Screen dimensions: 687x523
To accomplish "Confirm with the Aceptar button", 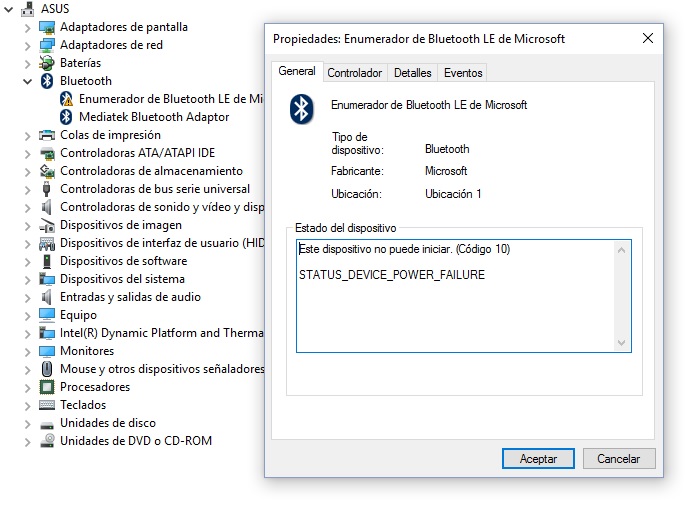I will click(x=538, y=458).
